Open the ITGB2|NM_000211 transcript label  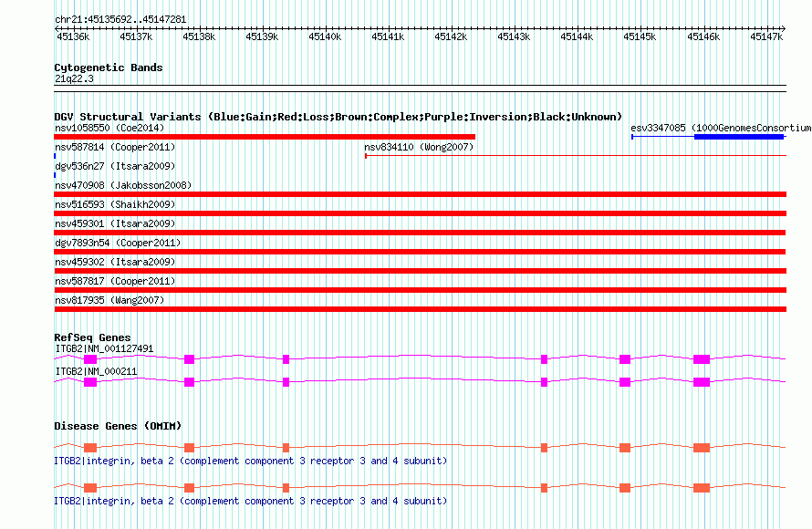point(96,371)
